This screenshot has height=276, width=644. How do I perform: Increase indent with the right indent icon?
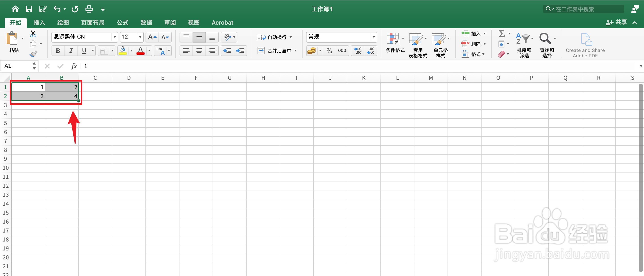pos(240,51)
